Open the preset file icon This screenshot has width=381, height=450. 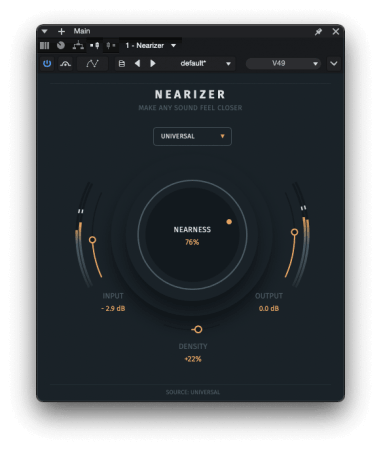(122, 63)
